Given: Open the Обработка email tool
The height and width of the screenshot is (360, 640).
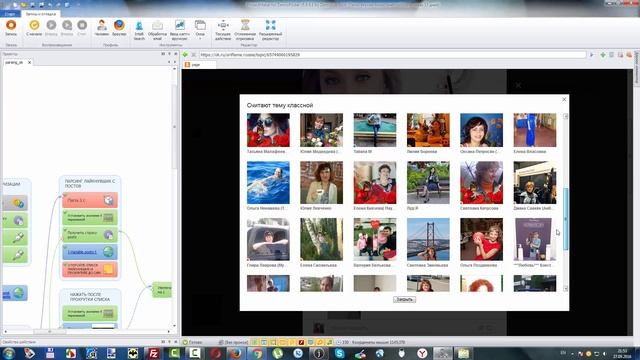Looking at the screenshot, I should (158, 30).
